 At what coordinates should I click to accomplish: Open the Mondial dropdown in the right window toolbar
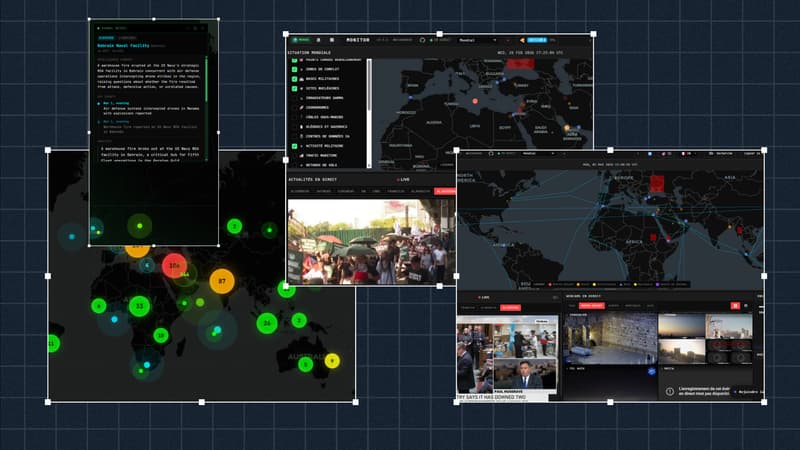538,153
